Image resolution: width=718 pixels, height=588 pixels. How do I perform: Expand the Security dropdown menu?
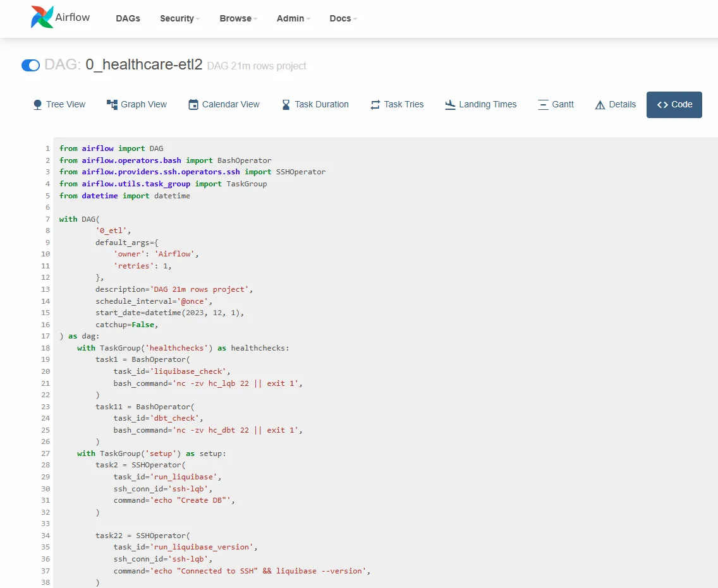[x=180, y=18]
